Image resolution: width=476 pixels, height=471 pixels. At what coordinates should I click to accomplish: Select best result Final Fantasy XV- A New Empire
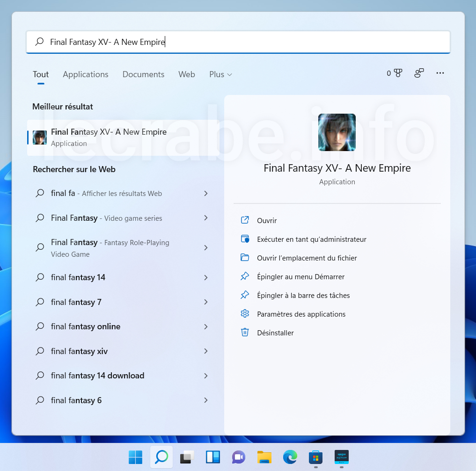[x=123, y=138]
